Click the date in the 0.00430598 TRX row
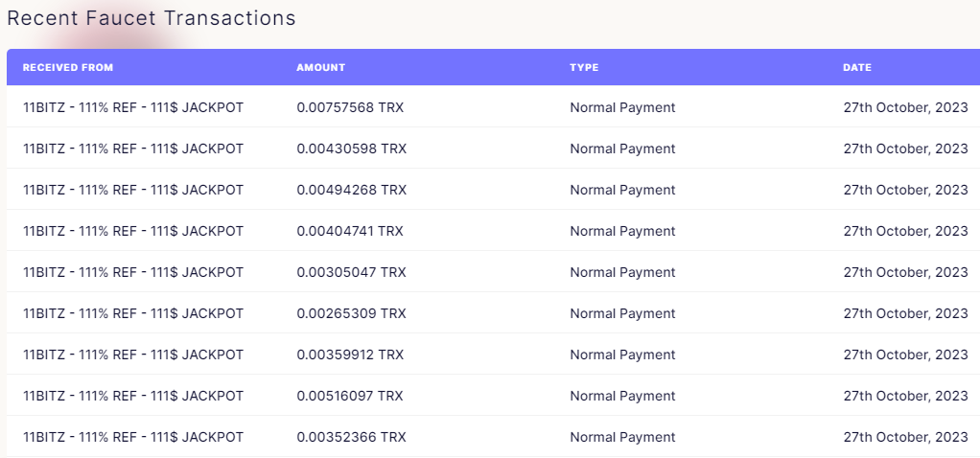Image resolution: width=980 pixels, height=458 pixels. pos(905,149)
